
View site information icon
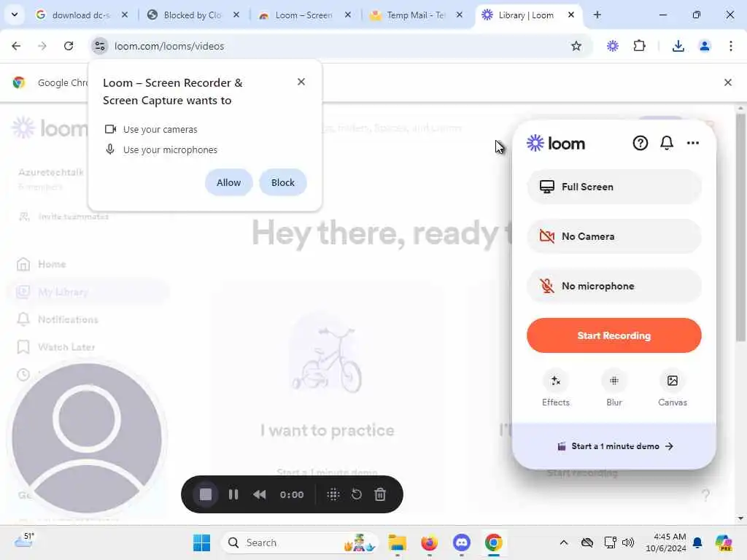coord(99,46)
